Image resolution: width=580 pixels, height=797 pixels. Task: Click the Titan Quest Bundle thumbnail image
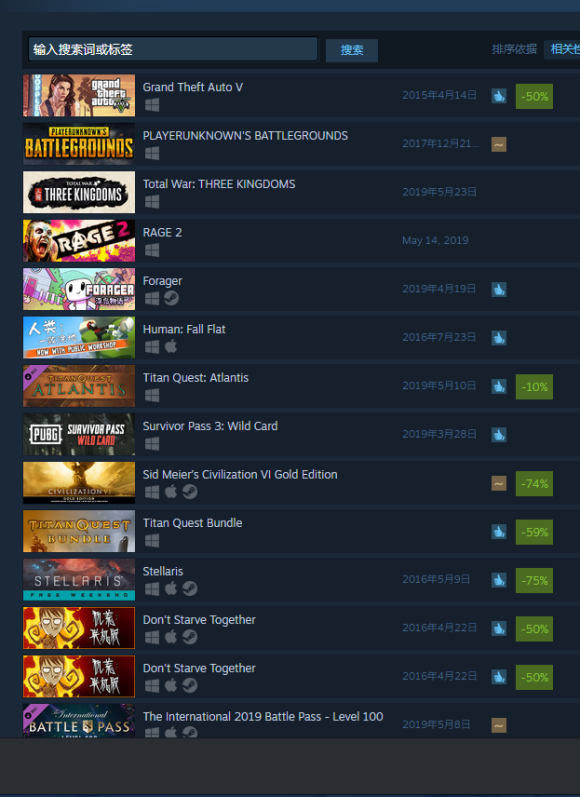79,531
